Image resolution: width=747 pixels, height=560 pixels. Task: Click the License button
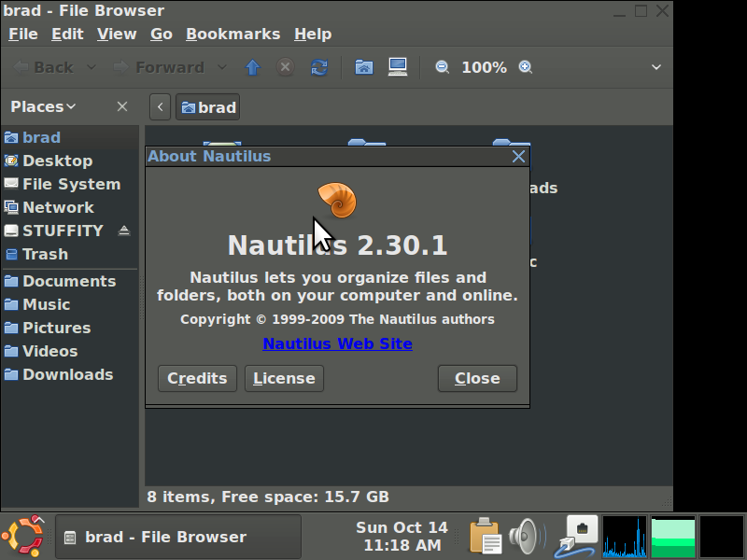284,379
